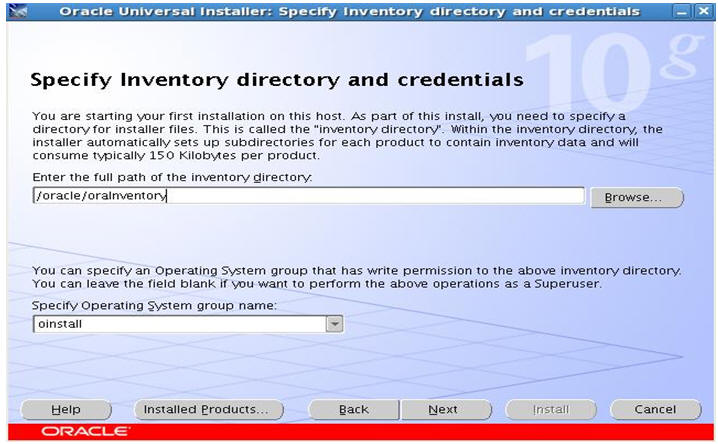Image resolution: width=718 pixels, height=444 pixels.
Task: Open the window menu icon in title bar
Action: pos(18,11)
